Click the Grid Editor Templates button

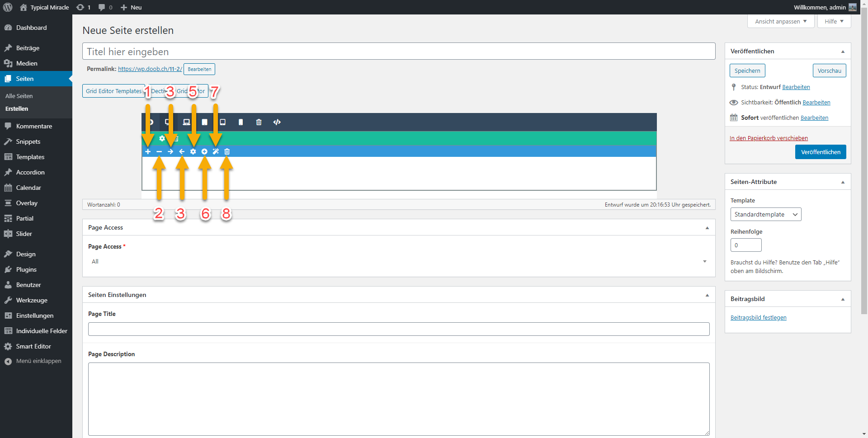pyautogui.click(x=113, y=91)
